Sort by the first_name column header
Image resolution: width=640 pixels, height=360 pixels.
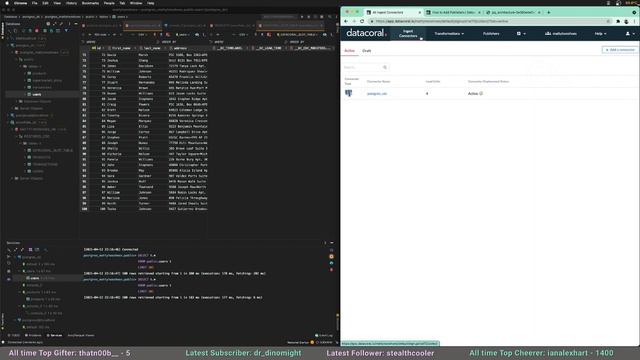click(121, 48)
